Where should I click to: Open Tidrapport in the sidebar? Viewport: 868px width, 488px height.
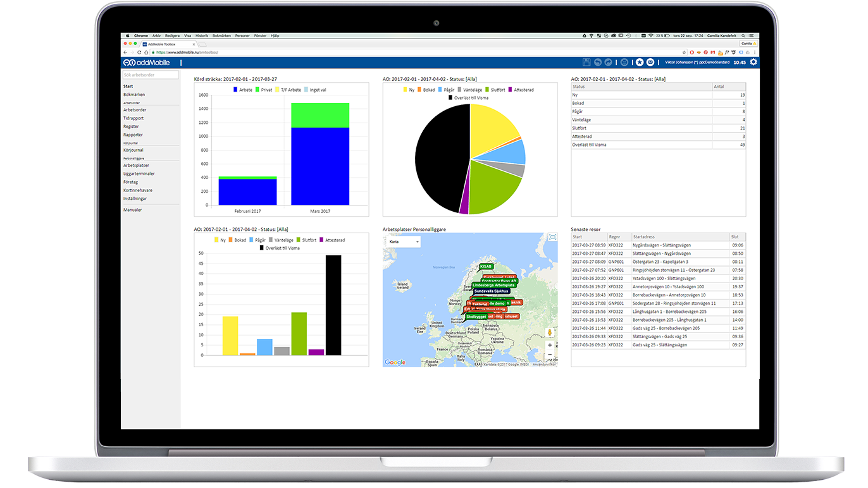pyautogui.click(x=133, y=118)
